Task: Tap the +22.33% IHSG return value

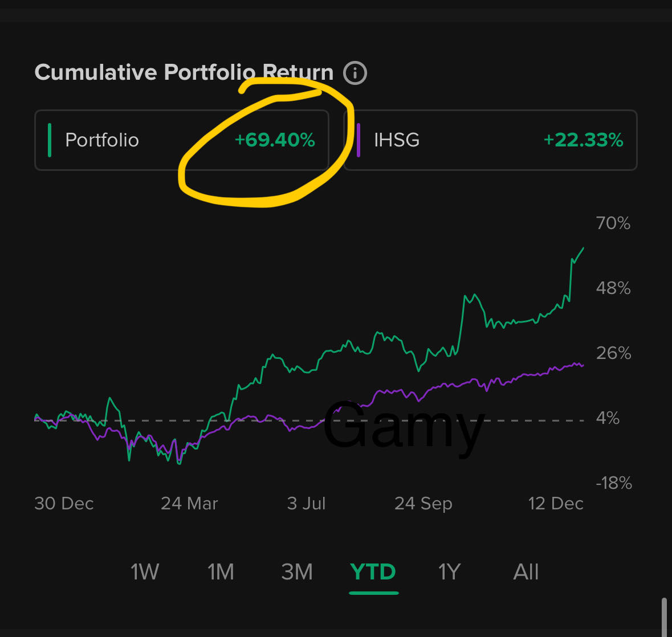Action: tap(583, 140)
